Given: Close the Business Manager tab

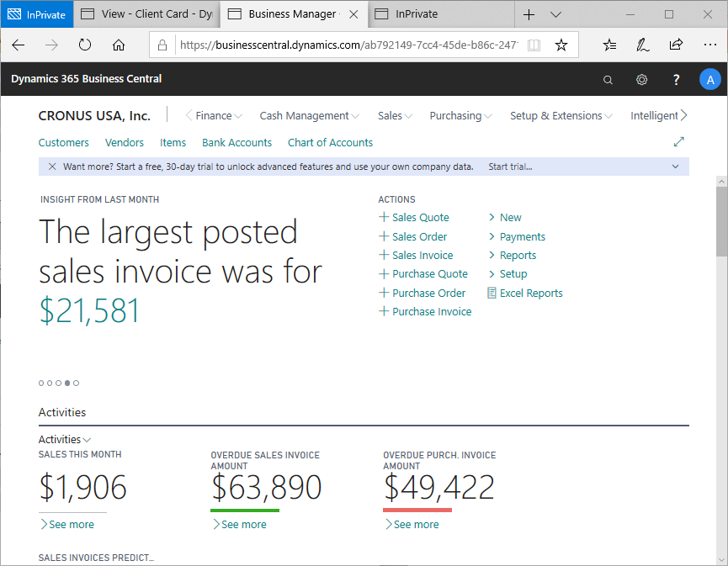Looking at the screenshot, I should pyautogui.click(x=353, y=14).
